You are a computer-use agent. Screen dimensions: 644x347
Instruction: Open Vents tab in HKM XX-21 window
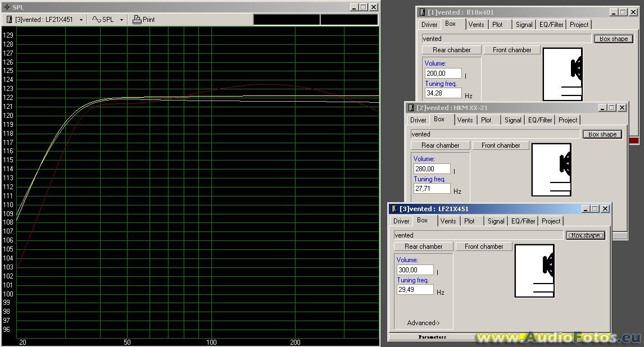tap(465, 120)
